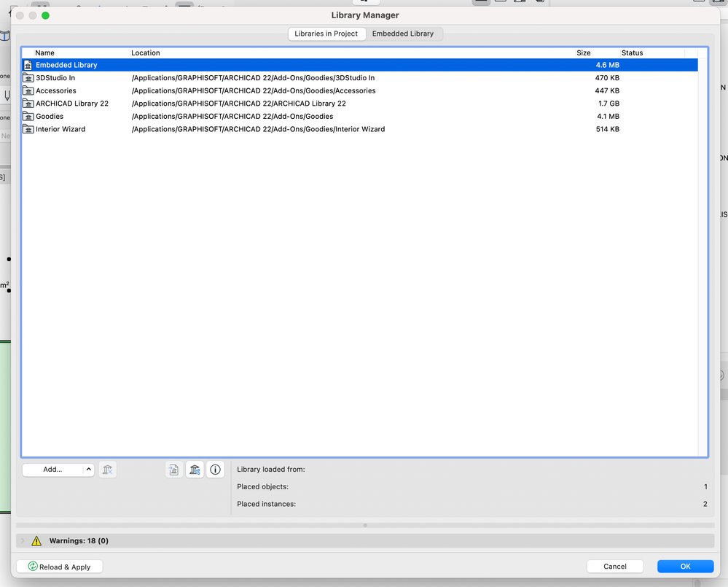Viewport: 728px width, 587px height.
Task: Click the 1.7 GB size value
Action: tap(608, 104)
